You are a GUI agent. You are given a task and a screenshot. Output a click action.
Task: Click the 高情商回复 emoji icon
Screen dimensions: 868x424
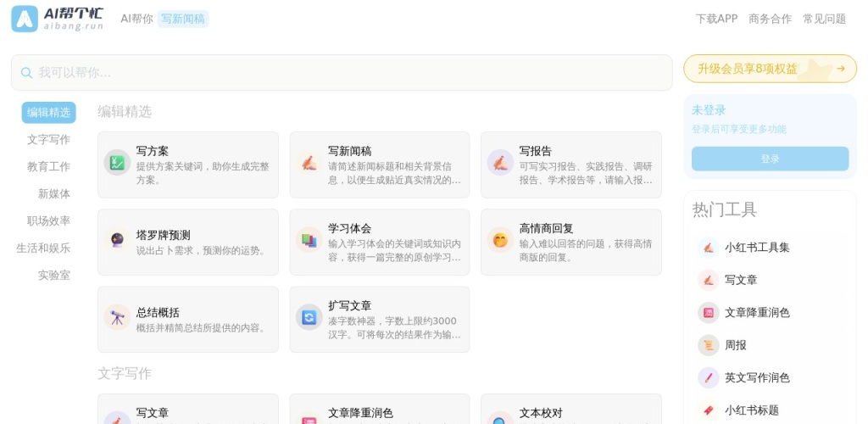point(500,240)
